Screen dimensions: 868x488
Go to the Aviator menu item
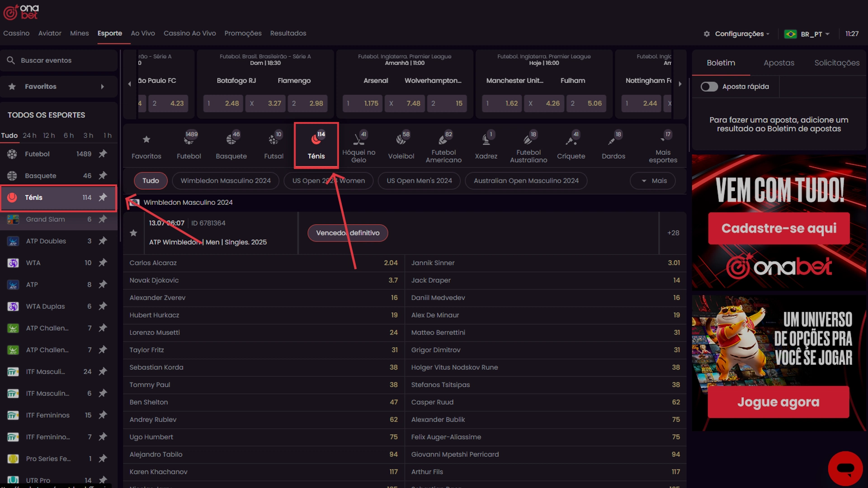(50, 33)
